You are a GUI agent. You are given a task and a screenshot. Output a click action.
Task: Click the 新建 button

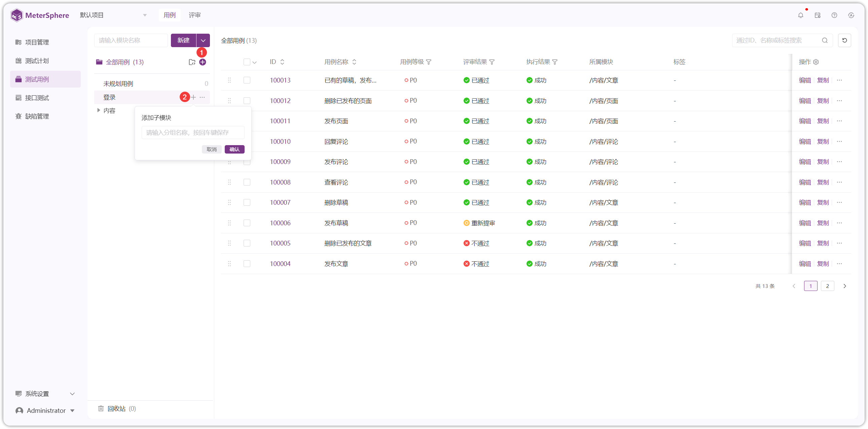(183, 40)
